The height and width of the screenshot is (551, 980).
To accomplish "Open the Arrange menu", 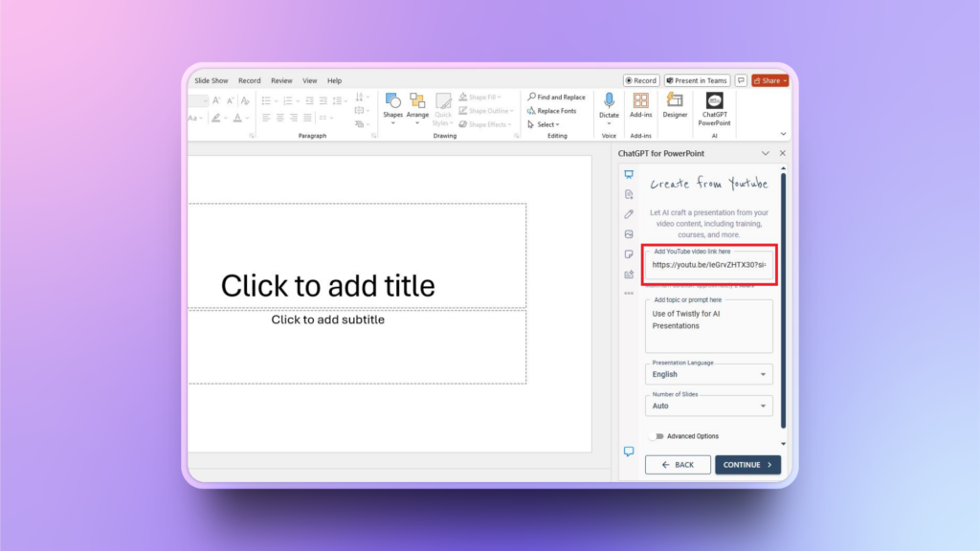I will 417,107.
